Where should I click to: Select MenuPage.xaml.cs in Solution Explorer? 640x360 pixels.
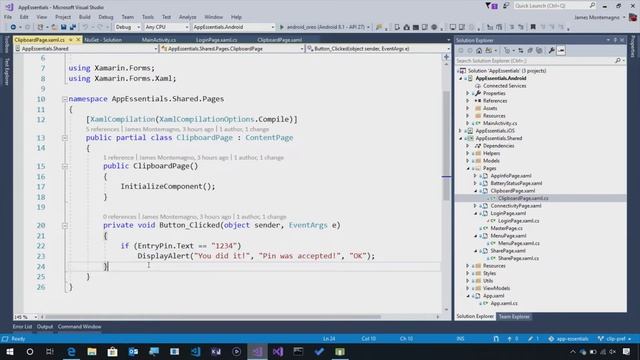[x=518, y=243]
